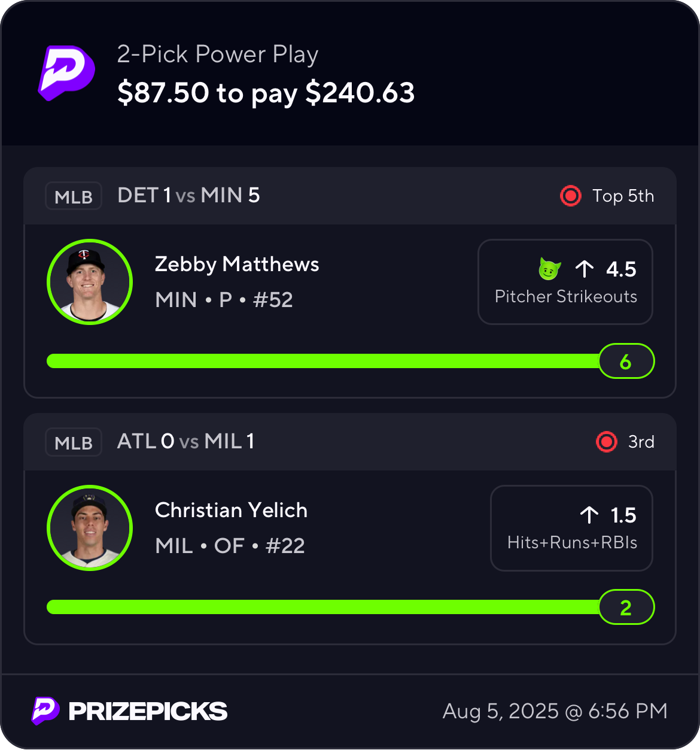Screen dimensions: 700x750
Task: Click the live indicator beside Top 5th
Action: [x=570, y=196]
